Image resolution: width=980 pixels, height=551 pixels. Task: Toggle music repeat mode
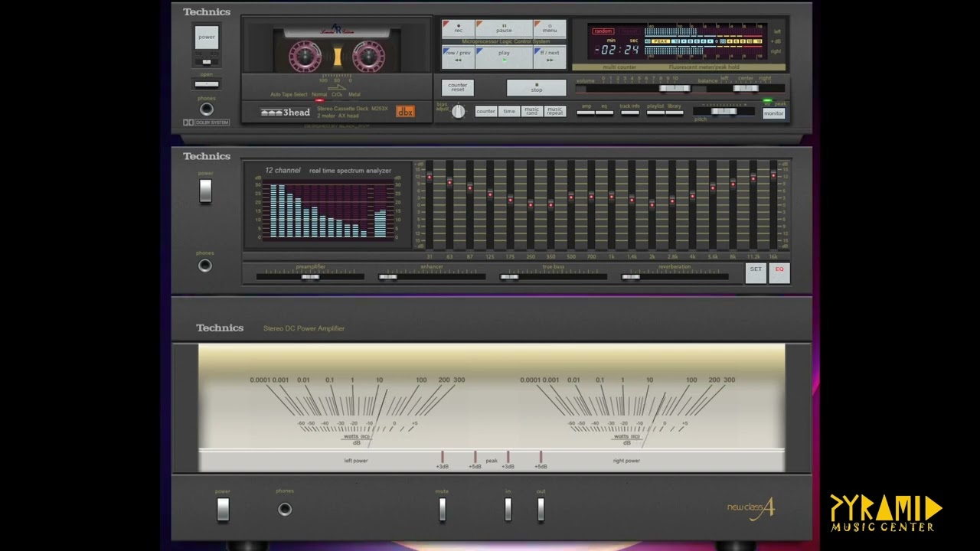[x=555, y=112]
